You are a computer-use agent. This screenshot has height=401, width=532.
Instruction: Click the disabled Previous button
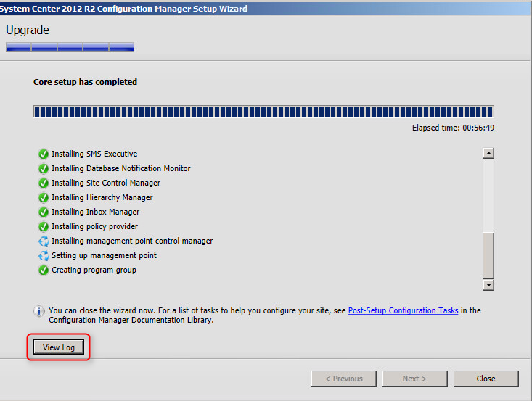[344, 379]
